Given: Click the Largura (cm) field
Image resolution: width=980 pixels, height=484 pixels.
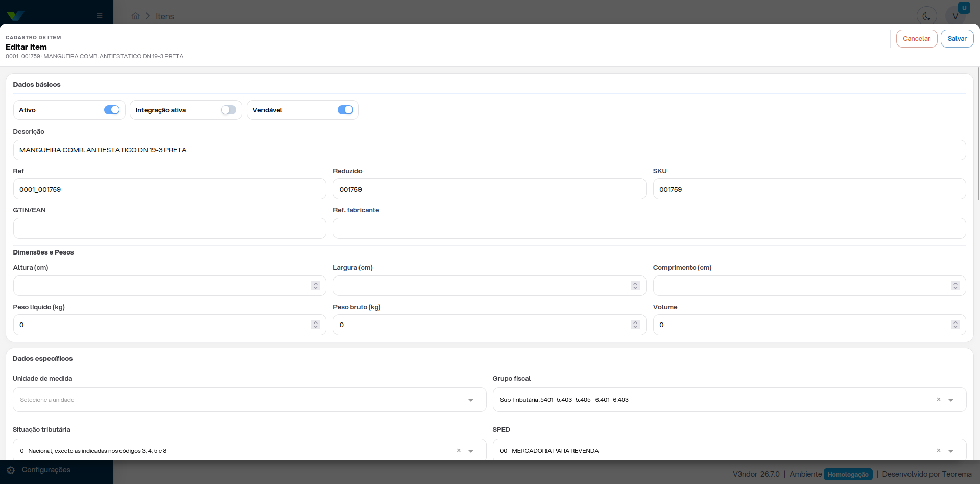Looking at the screenshot, I should click(489, 286).
